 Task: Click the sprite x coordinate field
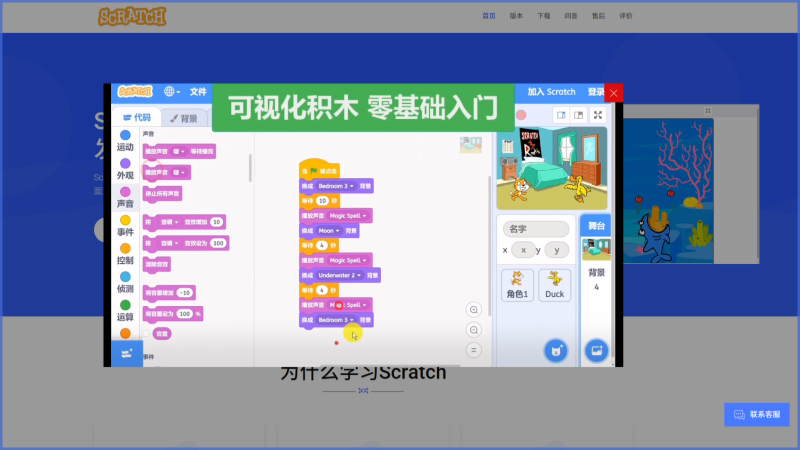click(x=523, y=250)
